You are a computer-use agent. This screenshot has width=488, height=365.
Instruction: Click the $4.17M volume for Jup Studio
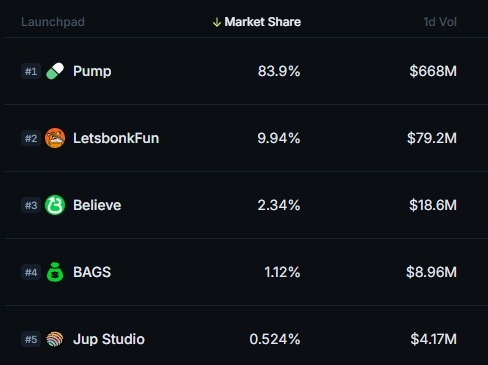click(x=434, y=339)
